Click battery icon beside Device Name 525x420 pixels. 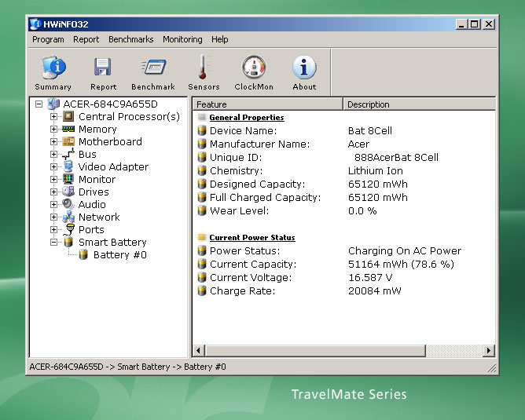pyautogui.click(x=201, y=130)
